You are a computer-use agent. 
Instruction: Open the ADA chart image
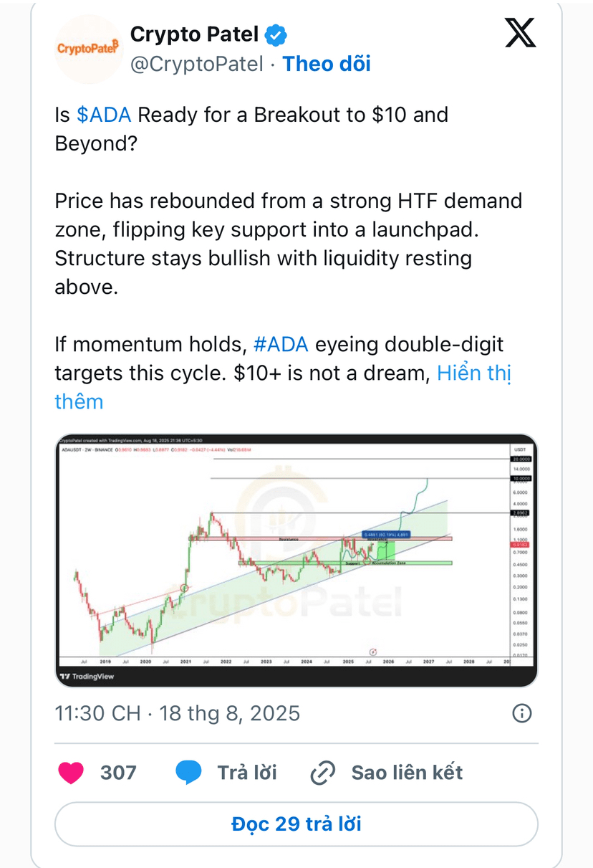296,560
